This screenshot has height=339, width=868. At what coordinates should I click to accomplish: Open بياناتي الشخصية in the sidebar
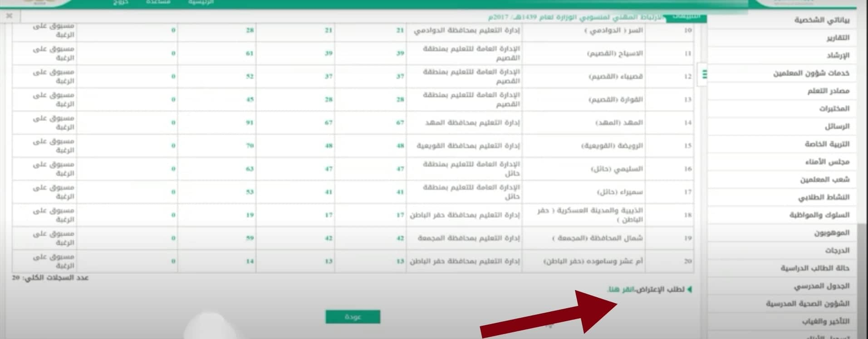[x=822, y=20]
